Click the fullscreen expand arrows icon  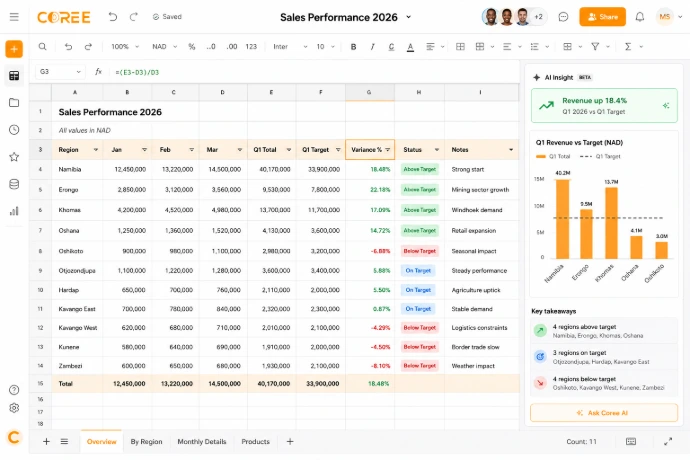[x=668, y=441]
